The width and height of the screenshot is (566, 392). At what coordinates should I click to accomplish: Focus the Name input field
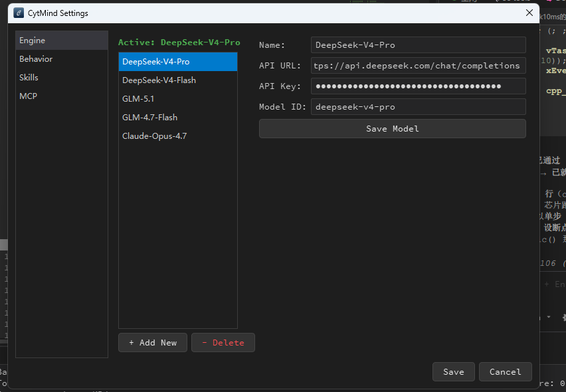(419, 45)
